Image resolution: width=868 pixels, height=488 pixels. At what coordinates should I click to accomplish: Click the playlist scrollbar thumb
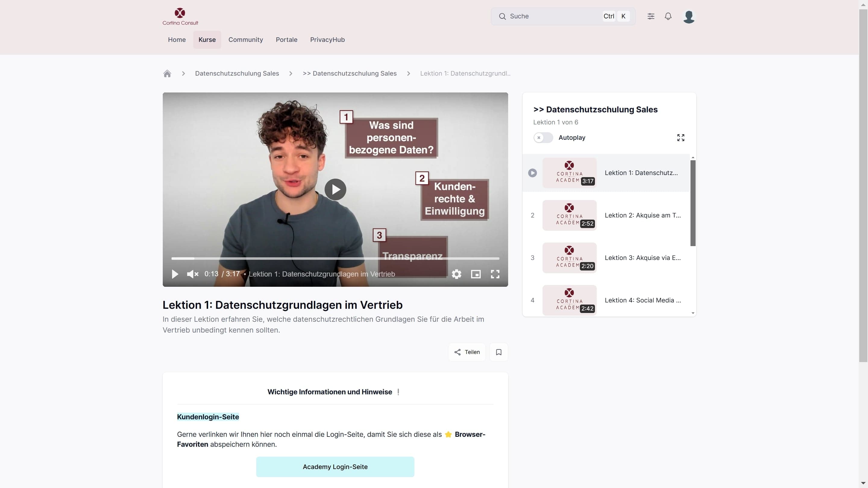[x=693, y=203]
